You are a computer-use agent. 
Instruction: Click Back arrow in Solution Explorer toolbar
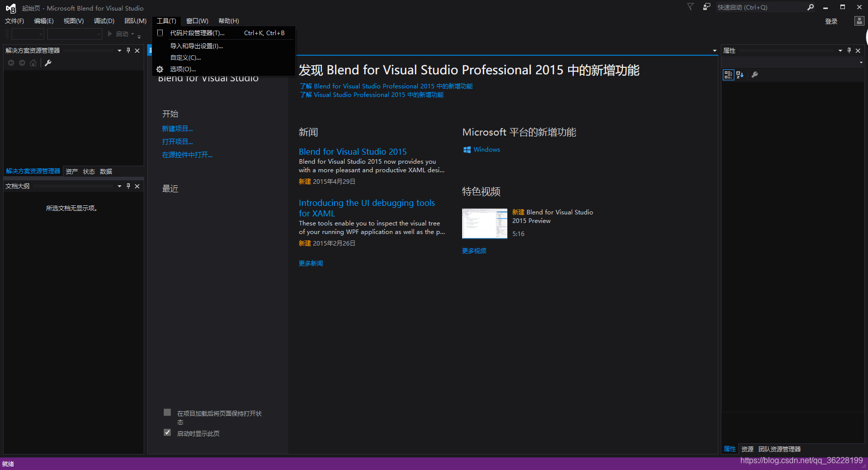[x=11, y=63]
